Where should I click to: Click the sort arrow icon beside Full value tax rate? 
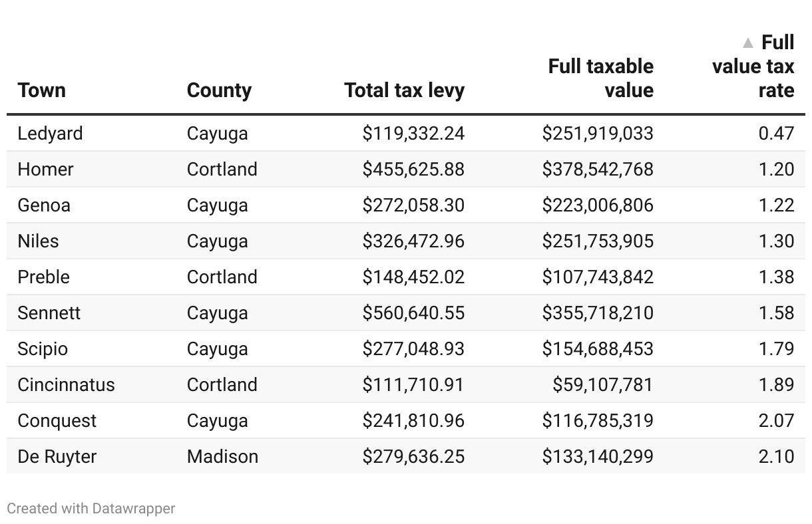click(748, 43)
